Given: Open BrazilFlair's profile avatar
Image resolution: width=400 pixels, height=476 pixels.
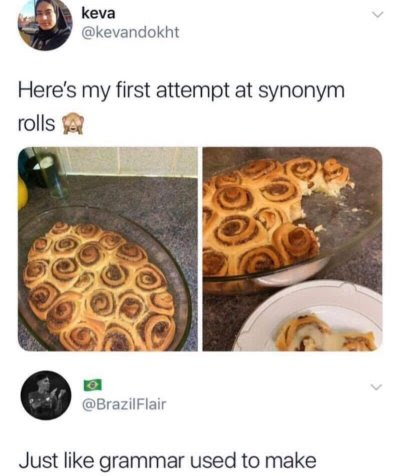Looking at the screenshot, I should pos(46,395).
